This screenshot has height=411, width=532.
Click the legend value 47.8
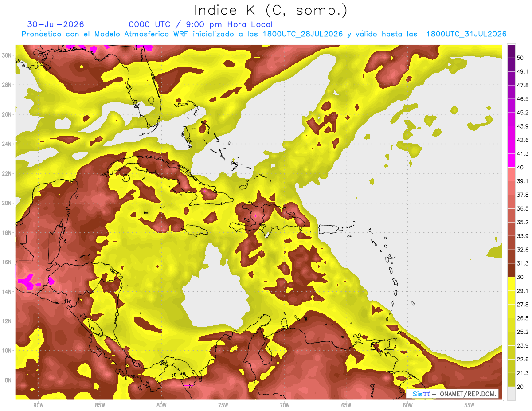[523, 85]
